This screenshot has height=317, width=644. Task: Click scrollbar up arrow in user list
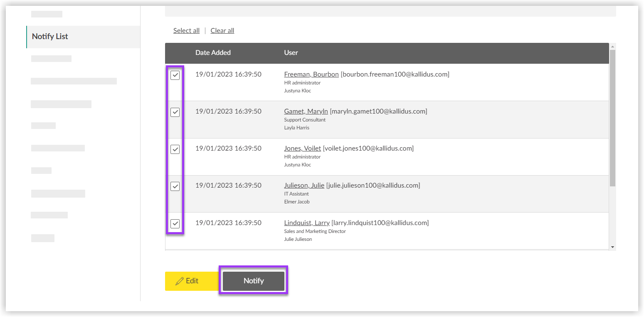click(612, 46)
